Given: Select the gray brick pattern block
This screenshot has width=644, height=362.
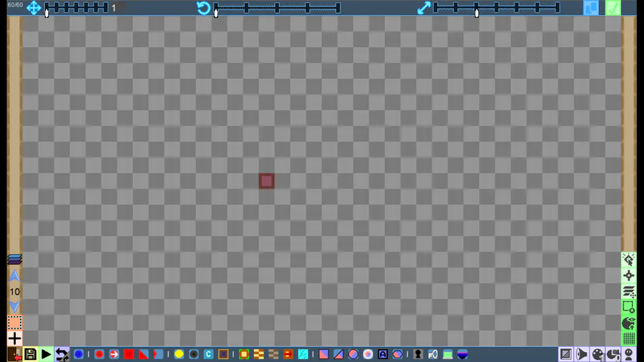Looking at the screenshot, I should tap(273, 354).
